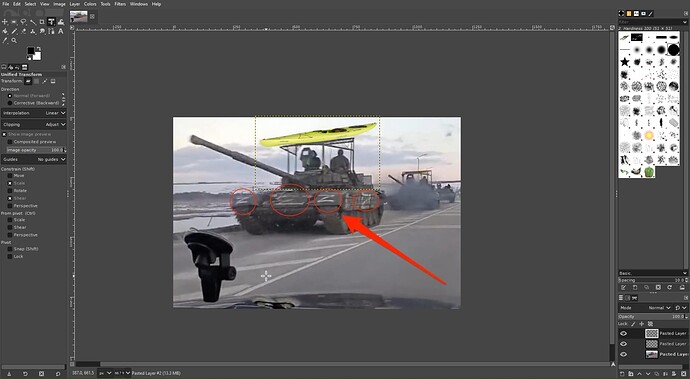
Task: Create a new layer with bottom button
Action: [622, 374]
